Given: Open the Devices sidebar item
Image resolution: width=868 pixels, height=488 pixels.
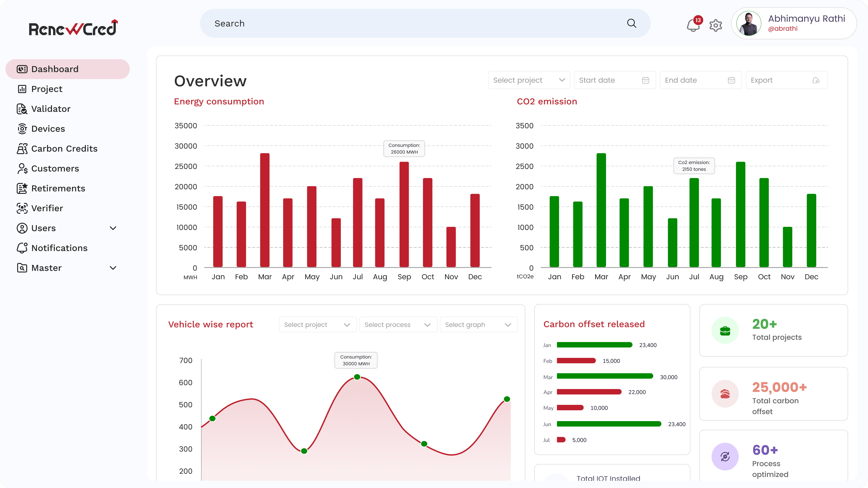Looking at the screenshot, I should coord(48,129).
